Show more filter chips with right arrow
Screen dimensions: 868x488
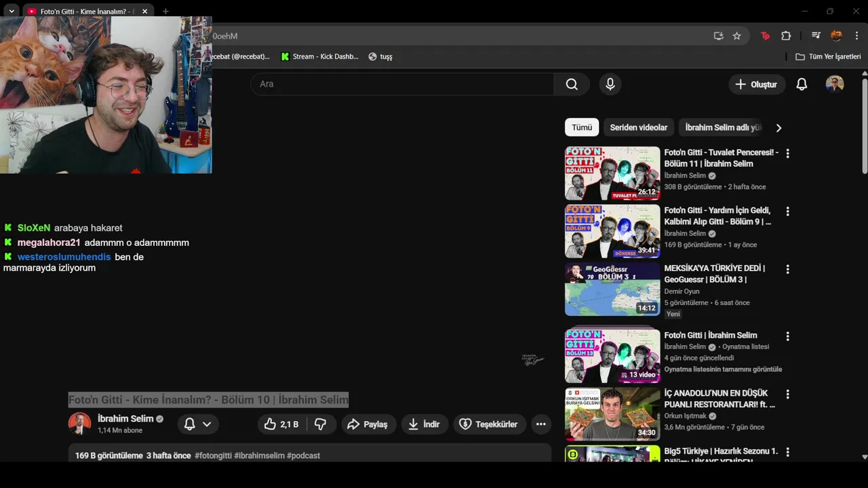click(x=778, y=127)
